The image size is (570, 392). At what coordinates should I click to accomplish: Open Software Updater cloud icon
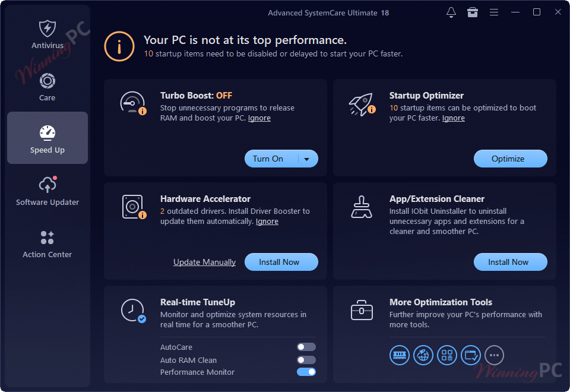click(x=47, y=185)
